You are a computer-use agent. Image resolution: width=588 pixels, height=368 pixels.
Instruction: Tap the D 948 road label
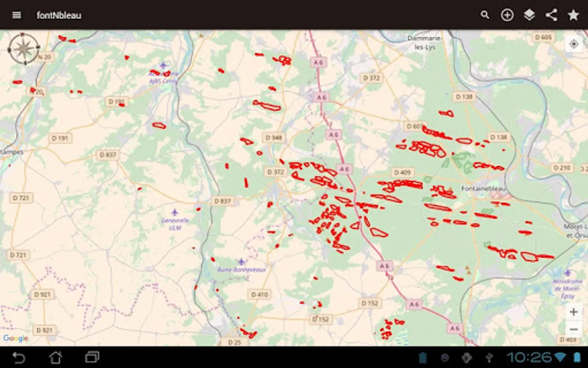pyautogui.click(x=274, y=138)
